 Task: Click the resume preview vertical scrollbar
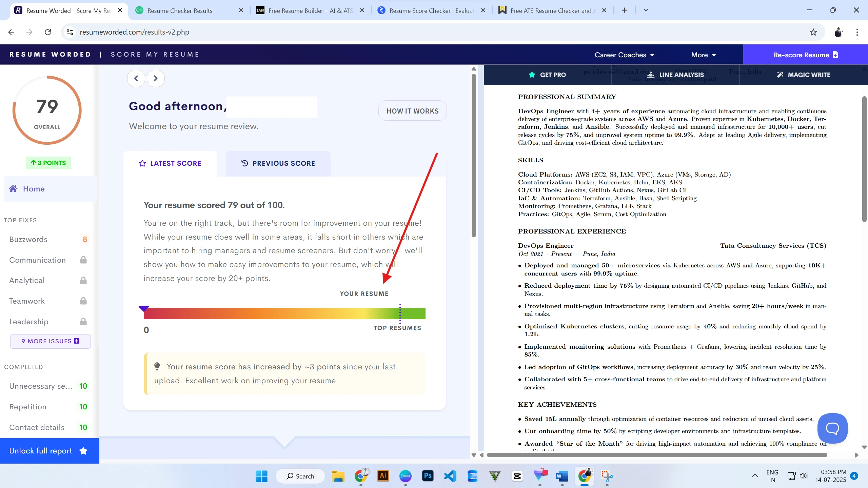(x=864, y=159)
